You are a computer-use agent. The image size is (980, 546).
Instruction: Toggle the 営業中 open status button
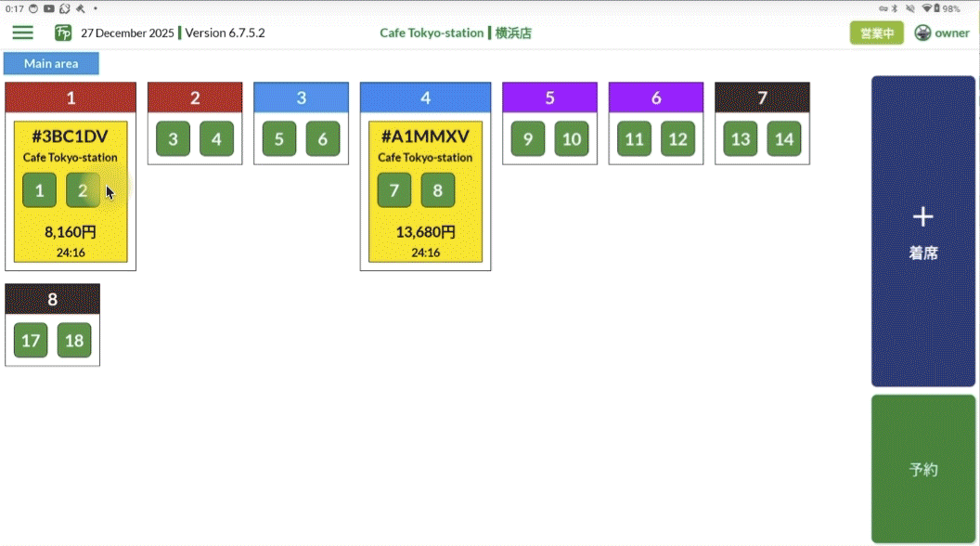point(876,32)
